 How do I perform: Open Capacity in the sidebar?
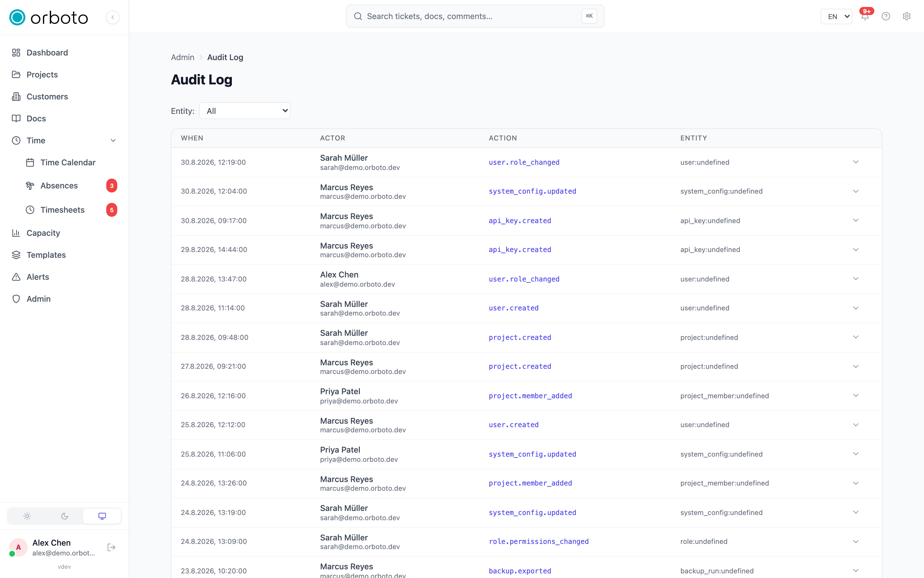click(64, 233)
